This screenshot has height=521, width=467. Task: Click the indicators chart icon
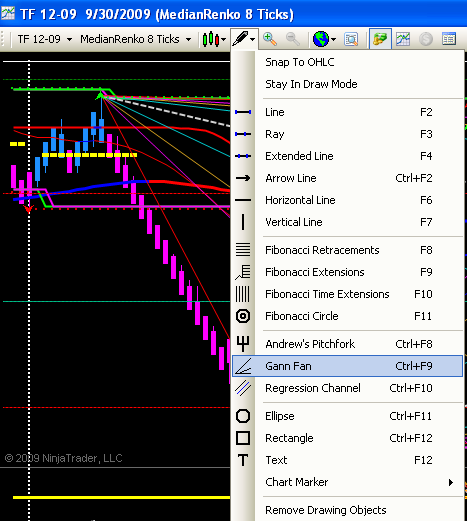403,39
